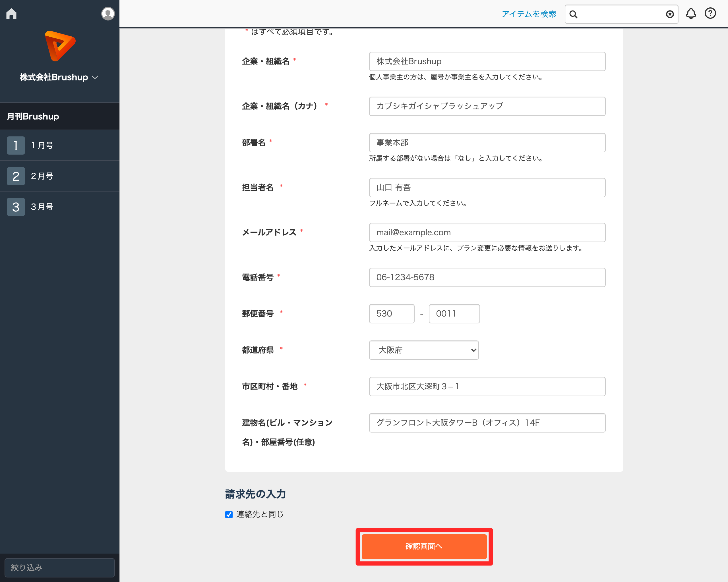Focus the 市区町村・番地 input field
Screen dimensions: 728x582
pos(487,386)
